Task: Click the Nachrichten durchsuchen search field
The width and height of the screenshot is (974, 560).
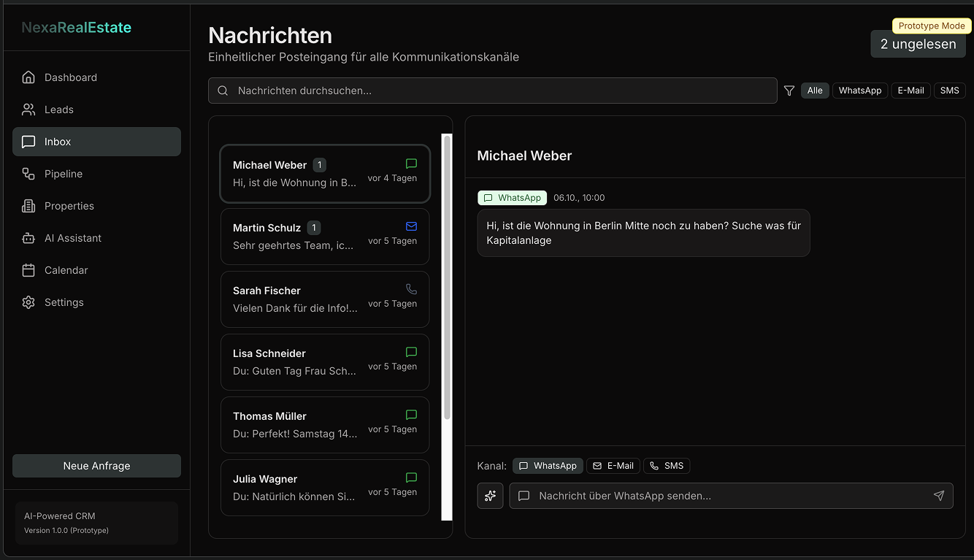Action: click(493, 91)
